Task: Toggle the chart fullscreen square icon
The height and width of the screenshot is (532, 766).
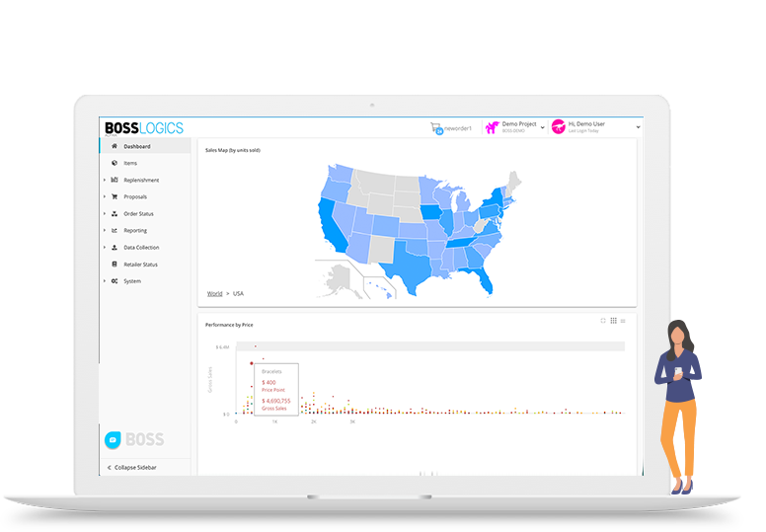Action: (603, 321)
